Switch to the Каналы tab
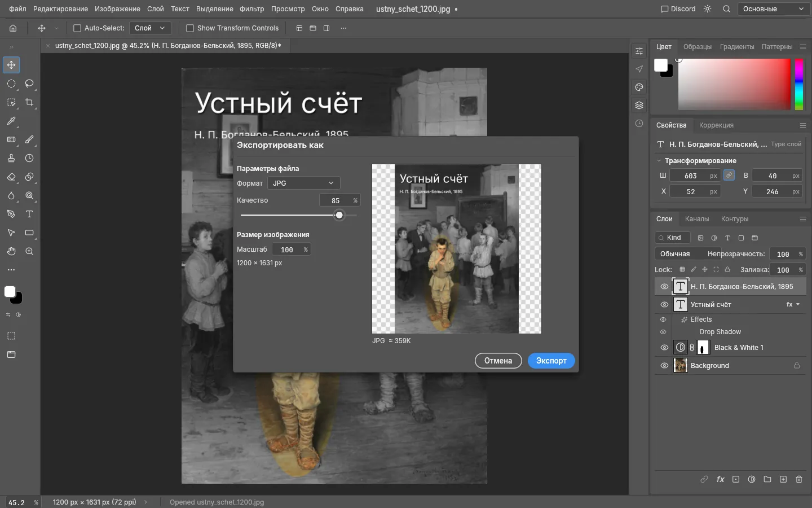The image size is (812, 508). [x=697, y=219]
